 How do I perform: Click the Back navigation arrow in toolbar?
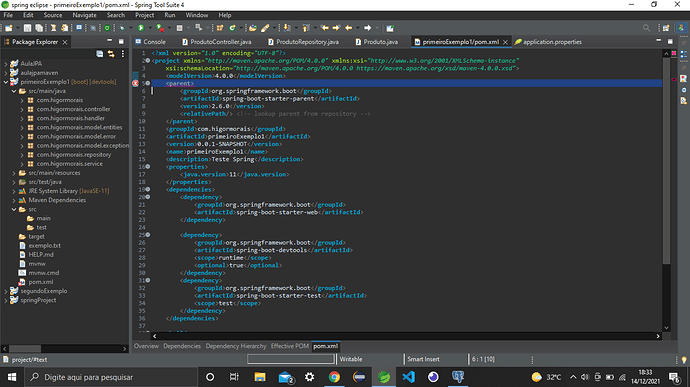coord(349,28)
